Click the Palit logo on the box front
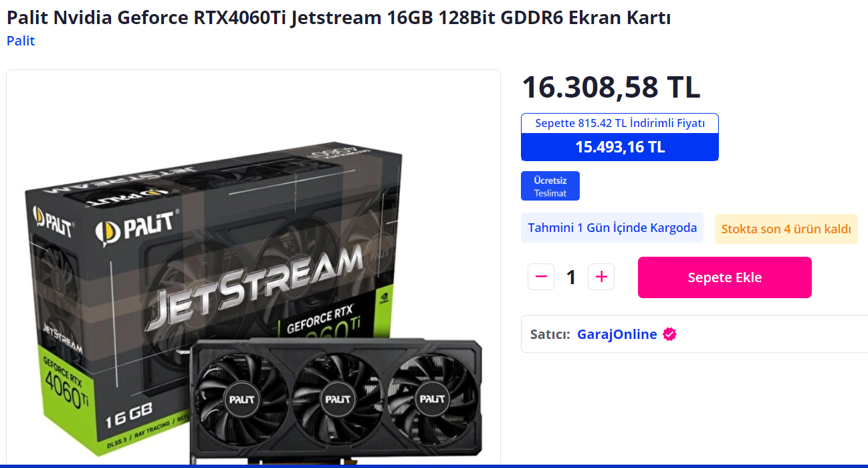The width and height of the screenshot is (868, 468). [134, 227]
